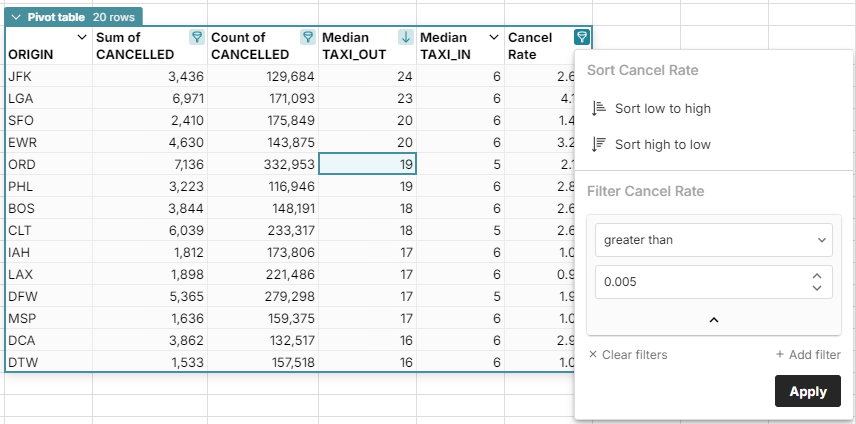
Task: Click the filter value field containing 0.005
Action: (700, 282)
